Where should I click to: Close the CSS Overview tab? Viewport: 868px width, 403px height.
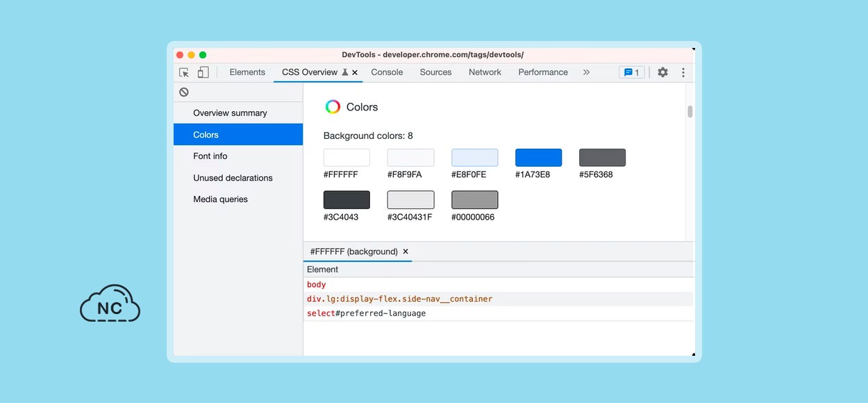click(355, 72)
